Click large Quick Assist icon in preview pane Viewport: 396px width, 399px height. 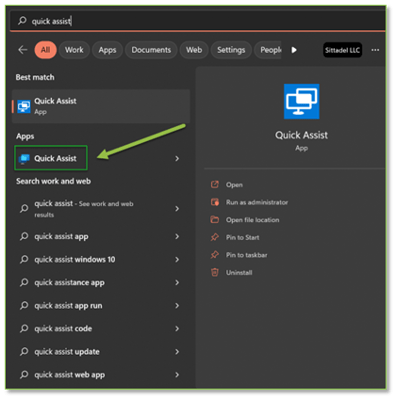point(301,101)
